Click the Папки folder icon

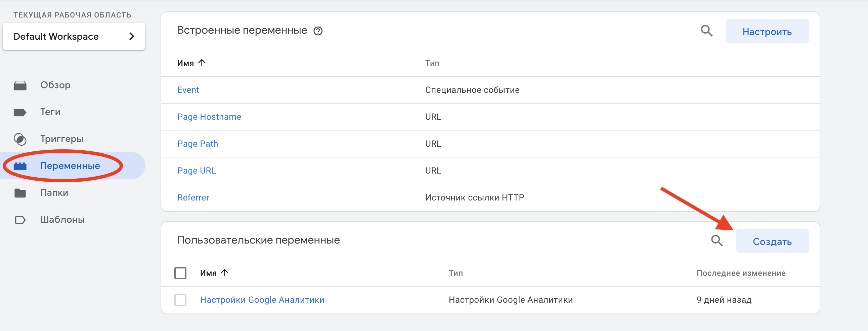pyautogui.click(x=20, y=193)
